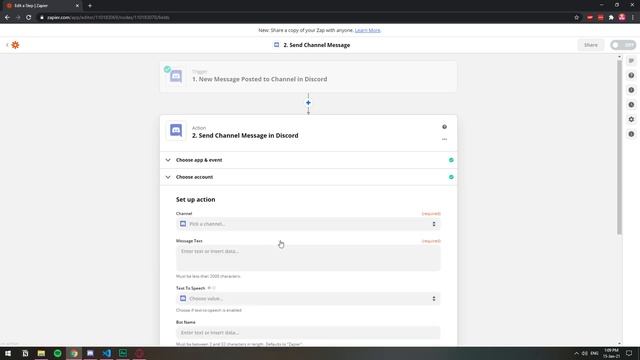Open the taskbar clock and date
The image size is (640, 360).
point(611,353)
